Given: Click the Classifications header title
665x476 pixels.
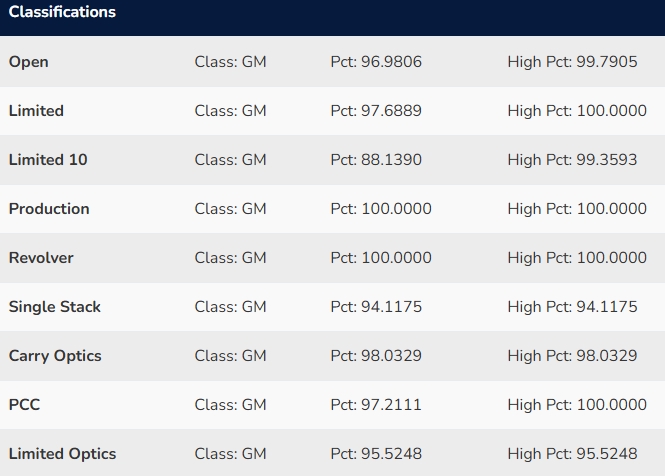Looking at the screenshot, I should point(62,13).
